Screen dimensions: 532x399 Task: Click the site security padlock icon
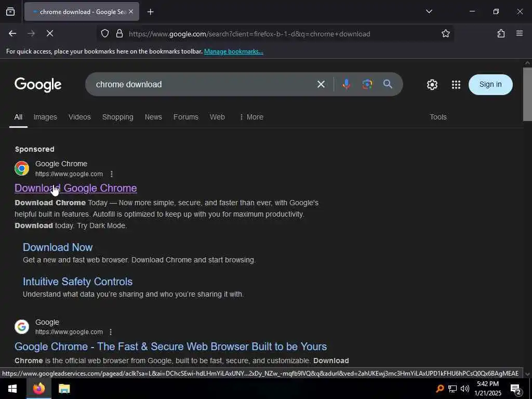119,34
